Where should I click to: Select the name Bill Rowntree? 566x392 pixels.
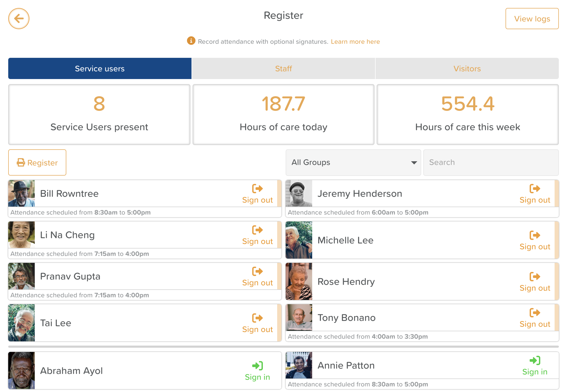coord(69,194)
